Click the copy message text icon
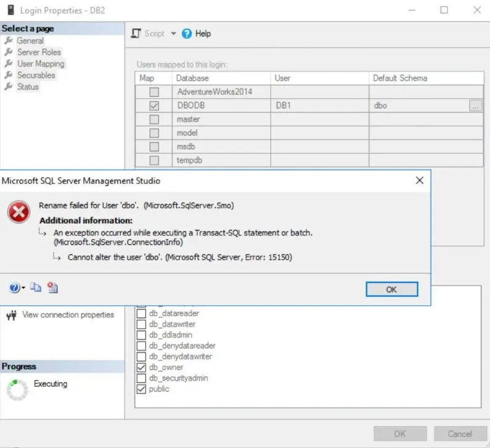Image resolution: width=490 pixels, height=448 pixels. pyautogui.click(x=36, y=287)
